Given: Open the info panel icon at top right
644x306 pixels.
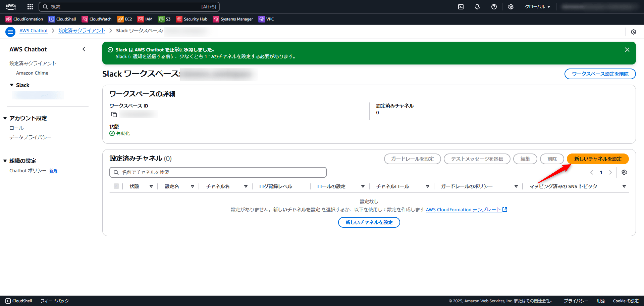Looking at the screenshot, I should point(634,32).
